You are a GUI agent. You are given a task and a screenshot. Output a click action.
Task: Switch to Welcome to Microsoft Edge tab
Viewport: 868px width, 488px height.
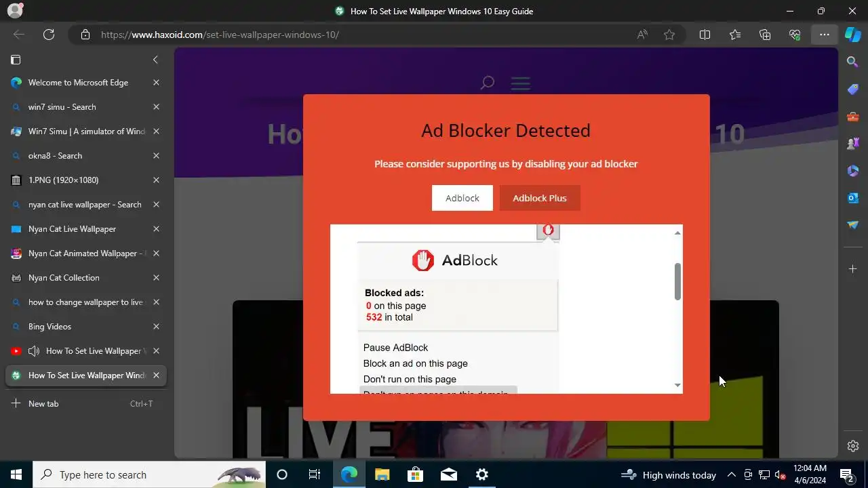(x=85, y=83)
